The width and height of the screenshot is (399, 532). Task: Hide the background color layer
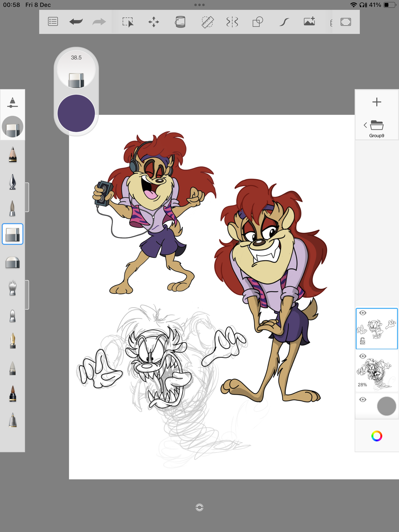(363, 400)
